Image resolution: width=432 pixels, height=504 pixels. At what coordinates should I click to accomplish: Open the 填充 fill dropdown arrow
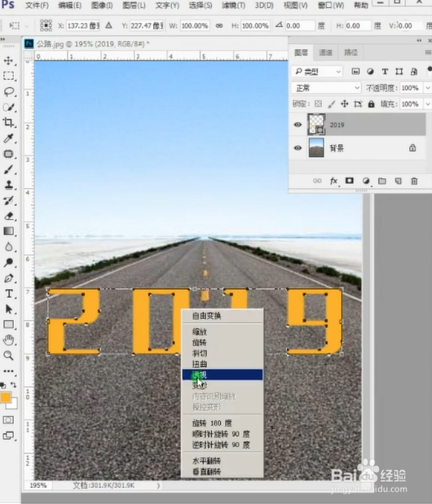click(427, 104)
